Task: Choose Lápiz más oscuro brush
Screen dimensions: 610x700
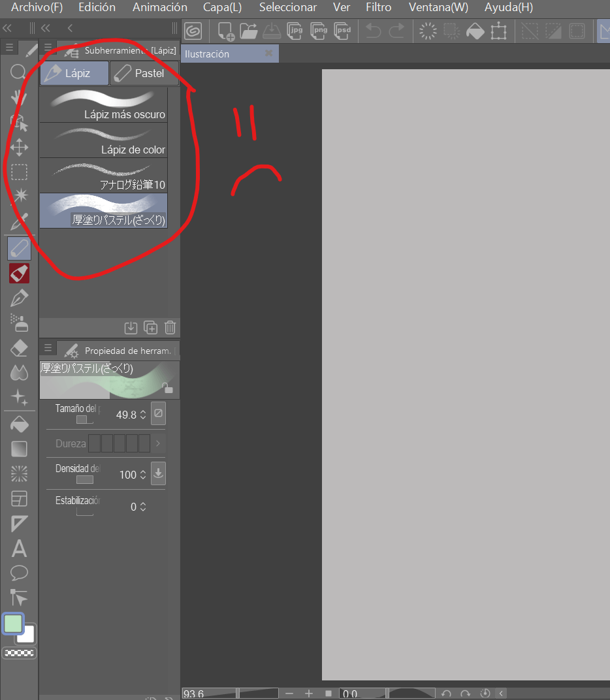Action: (104, 105)
